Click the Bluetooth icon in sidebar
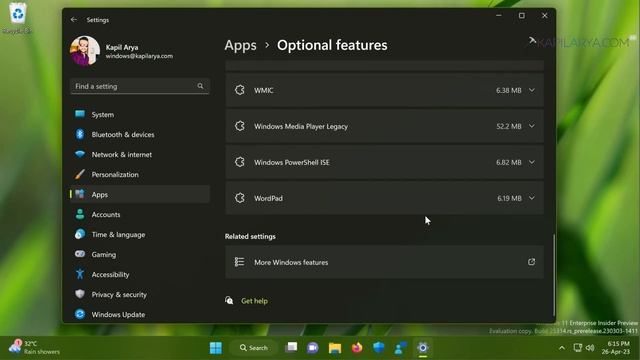Screen dimensions: 640x360 [80, 134]
